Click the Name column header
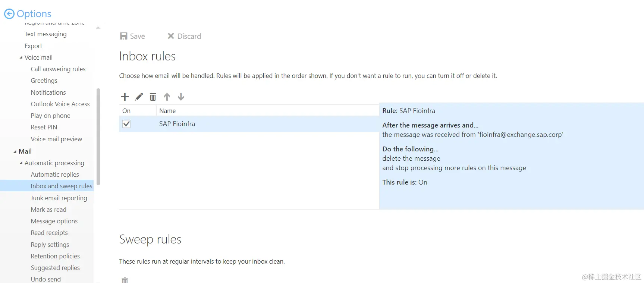Screen dimensions: 644x283 coord(167,111)
